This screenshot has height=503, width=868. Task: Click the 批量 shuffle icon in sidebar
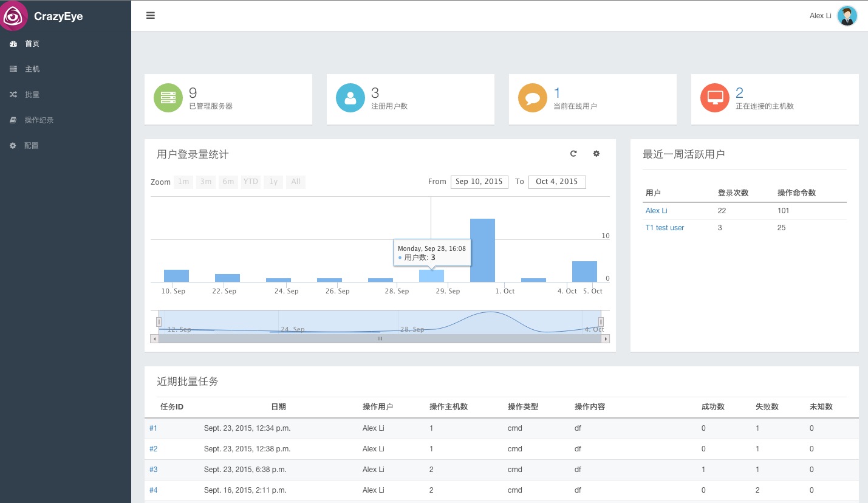tap(13, 95)
